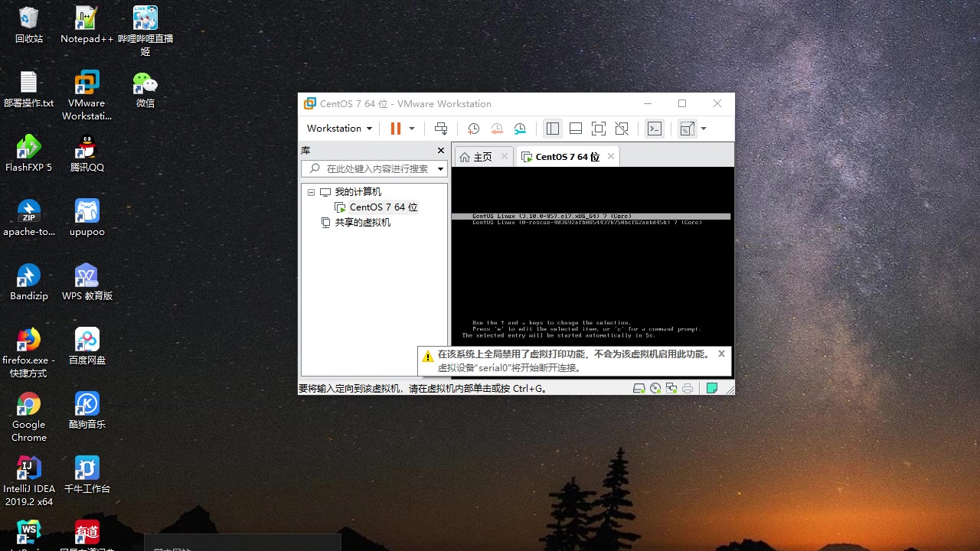980x551 pixels.
Task: Open 酷狗音乐 desktop shortcut
Action: point(87,411)
